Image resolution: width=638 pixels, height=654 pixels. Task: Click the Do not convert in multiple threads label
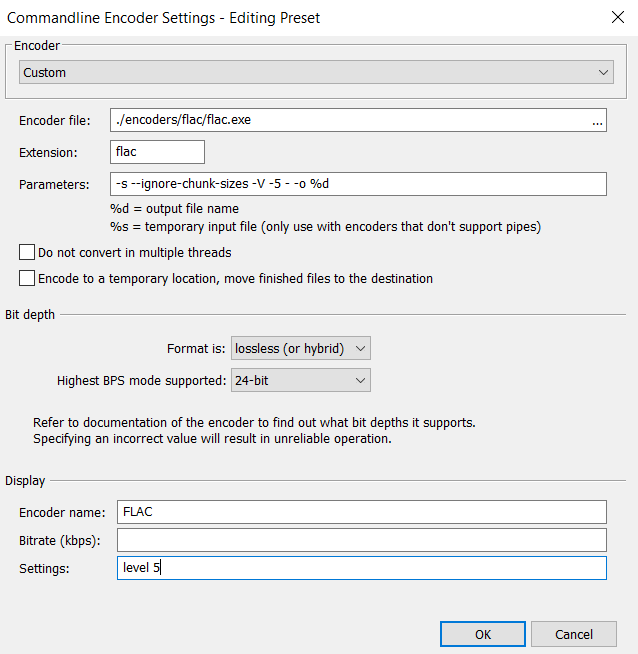tap(135, 253)
